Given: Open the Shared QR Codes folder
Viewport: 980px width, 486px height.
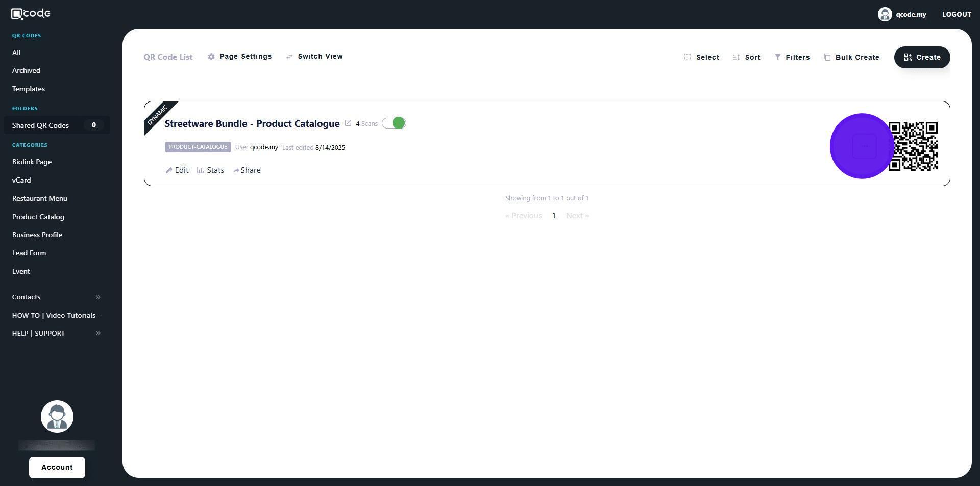Looking at the screenshot, I should tap(57, 125).
